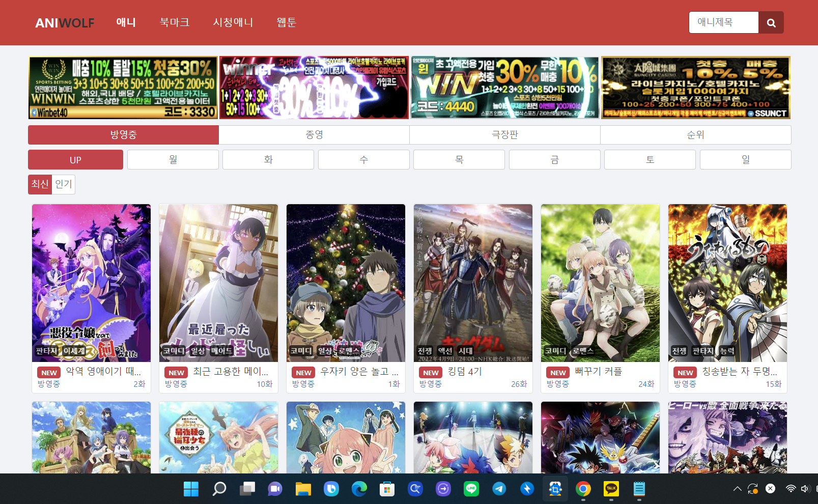Open KakaoTalk from taskbar

(x=611, y=489)
